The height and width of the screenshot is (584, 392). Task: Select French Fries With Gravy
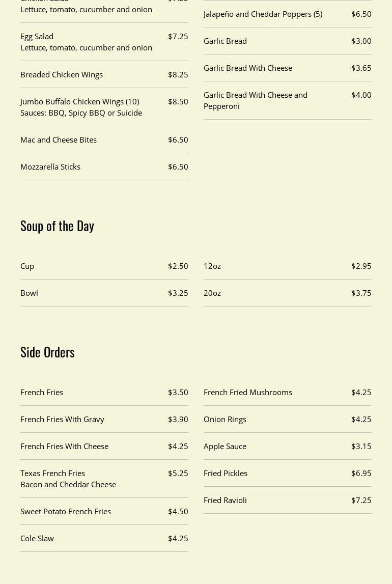coord(62,419)
